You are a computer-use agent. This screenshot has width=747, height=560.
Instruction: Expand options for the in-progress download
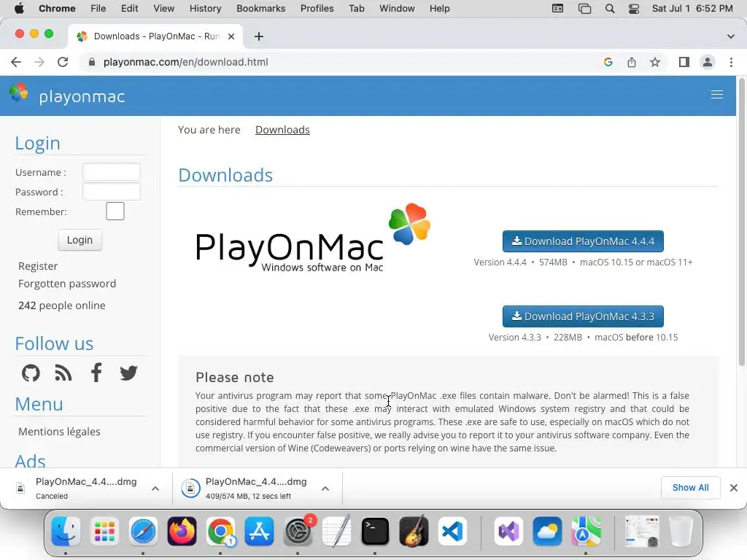325,489
